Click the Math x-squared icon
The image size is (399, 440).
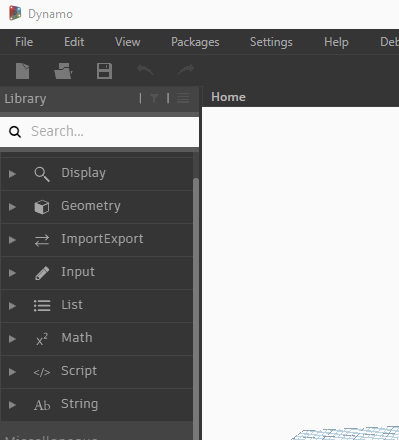pos(42,339)
